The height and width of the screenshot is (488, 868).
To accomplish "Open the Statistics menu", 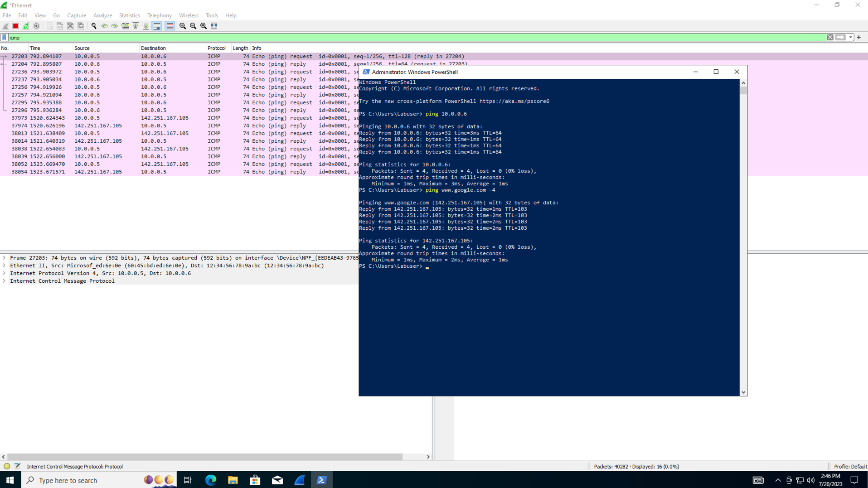I will tap(129, 15).
